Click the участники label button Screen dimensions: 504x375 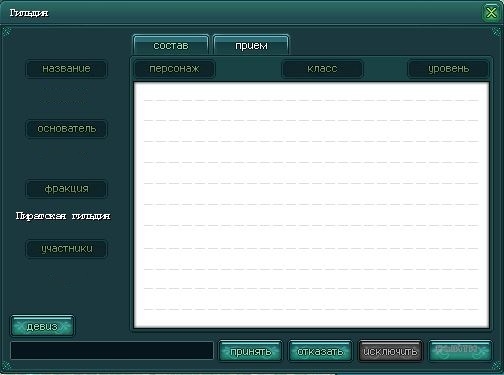point(66,249)
